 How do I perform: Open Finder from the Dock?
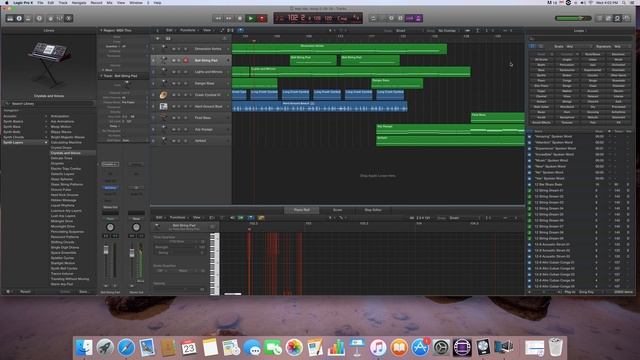84,348
